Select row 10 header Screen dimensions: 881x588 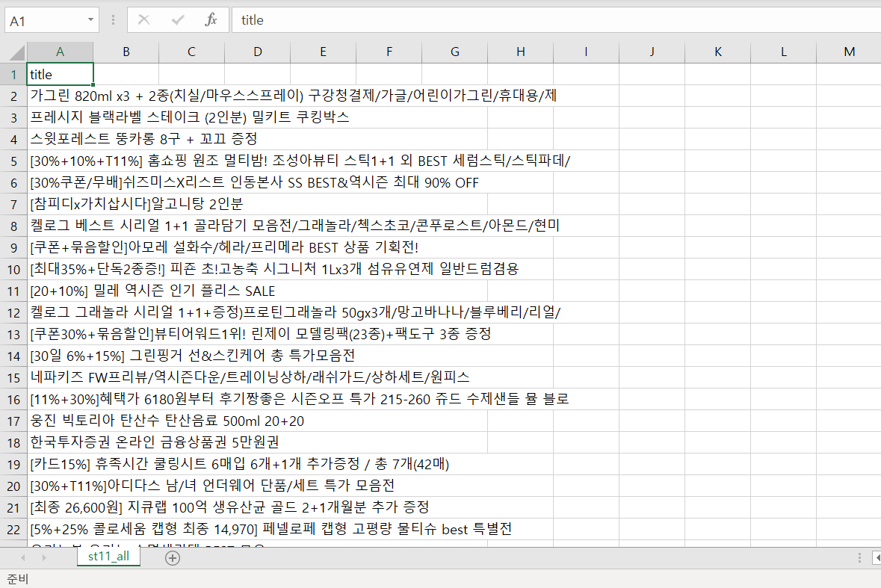tap(13, 269)
